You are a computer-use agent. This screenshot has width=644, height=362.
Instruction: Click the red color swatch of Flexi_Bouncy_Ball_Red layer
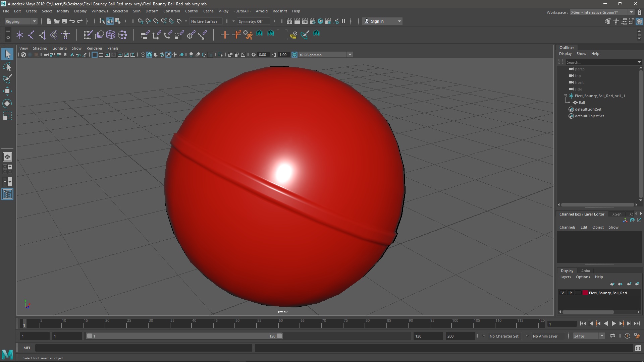[585, 293]
